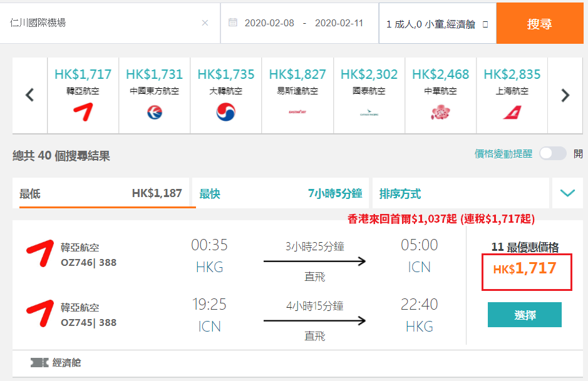Click the flight number OZ746| 388
This screenshot has width=588, height=381.
[x=88, y=262]
